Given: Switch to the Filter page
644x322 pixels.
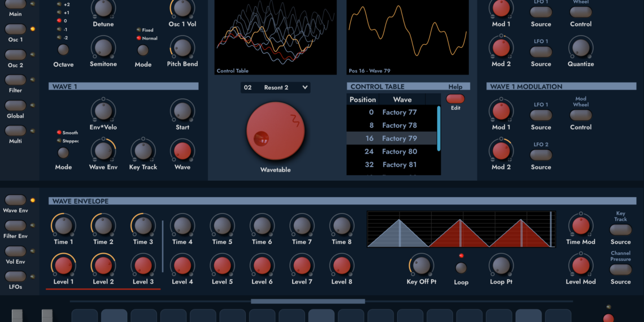Looking at the screenshot, I should (16, 80).
